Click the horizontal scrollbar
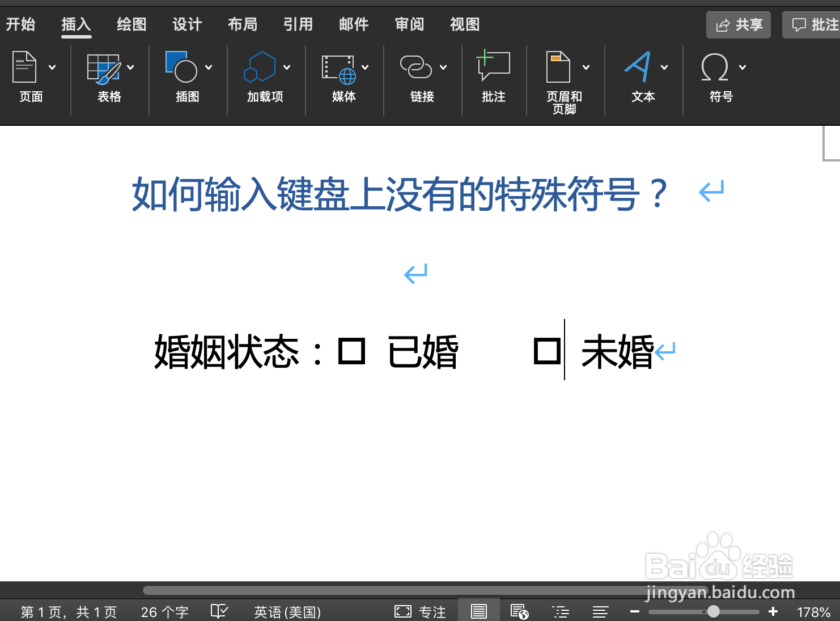The width and height of the screenshot is (840, 621). pyautogui.click(x=425, y=590)
